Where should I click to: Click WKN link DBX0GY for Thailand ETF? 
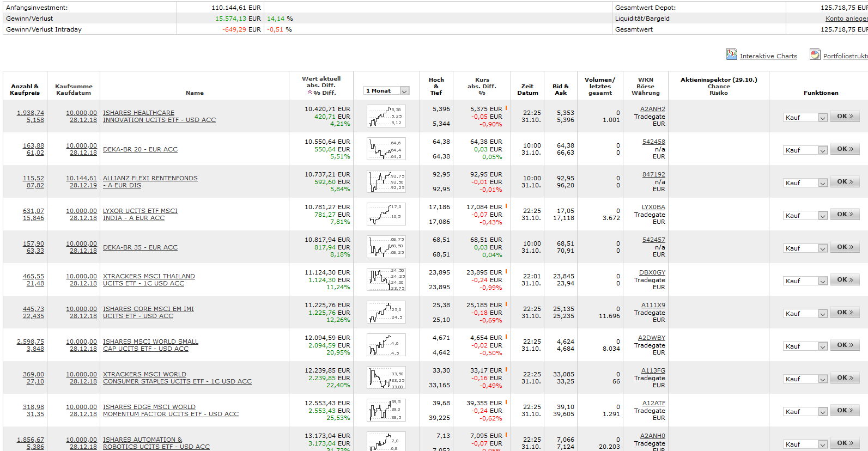[652, 272]
